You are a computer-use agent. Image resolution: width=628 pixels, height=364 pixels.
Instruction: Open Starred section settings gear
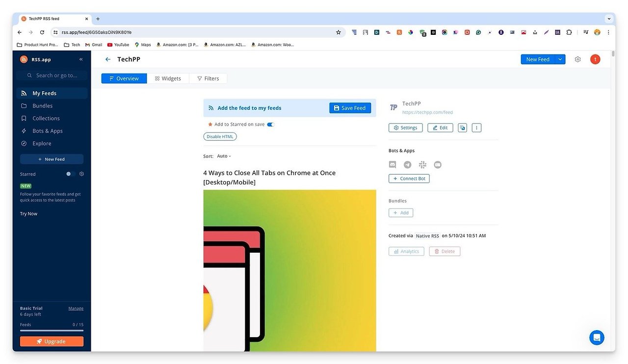tap(81, 174)
